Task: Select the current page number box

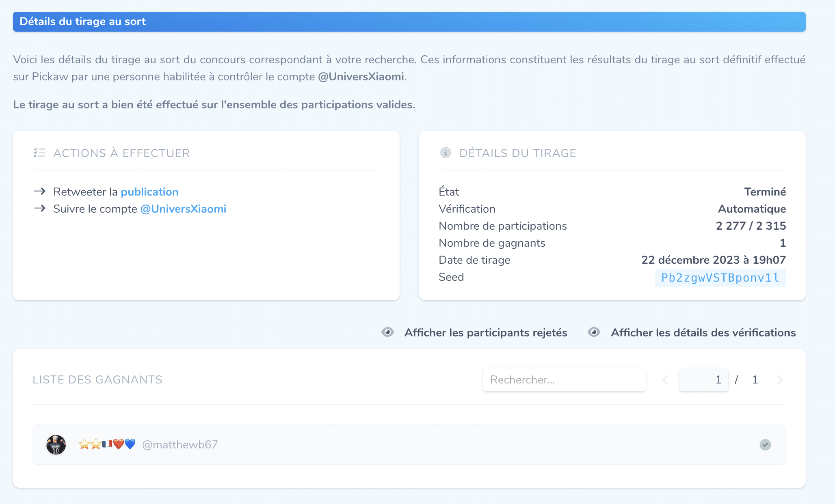Action: 703,380
